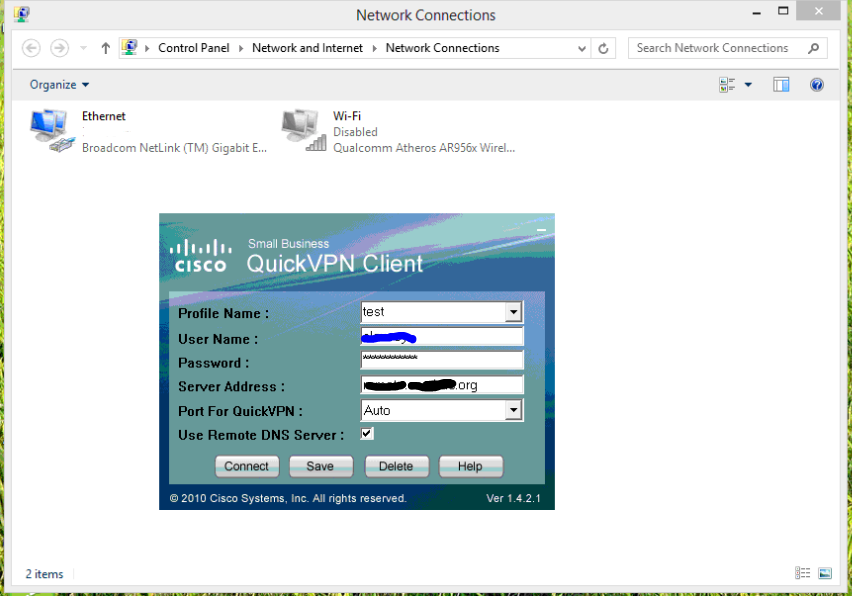The image size is (852, 596).
Task: Click the Save button
Action: click(321, 466)
